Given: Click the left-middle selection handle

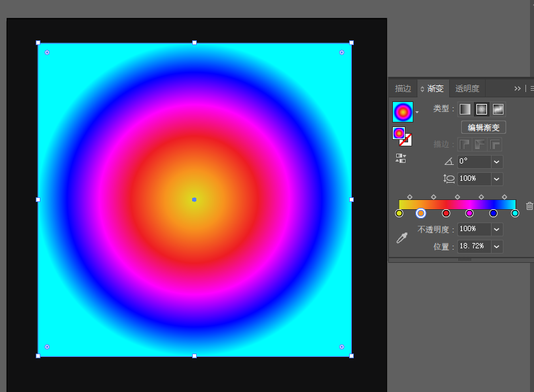Looking at the screenshot, I should tap(38, 200).
